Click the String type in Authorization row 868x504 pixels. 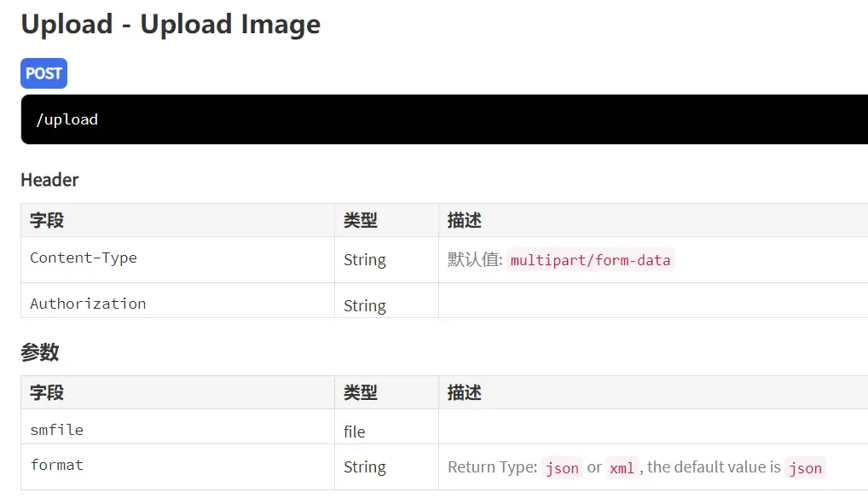365,305
